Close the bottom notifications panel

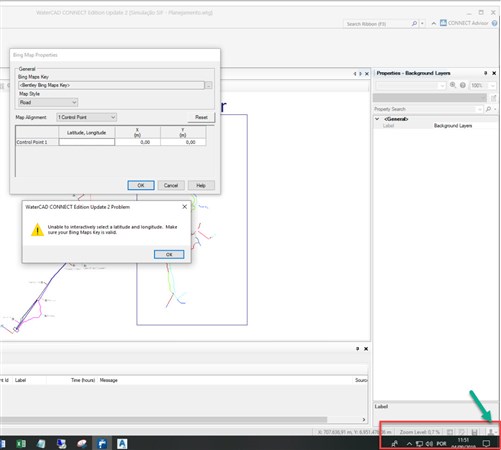[x=366, y=349]
